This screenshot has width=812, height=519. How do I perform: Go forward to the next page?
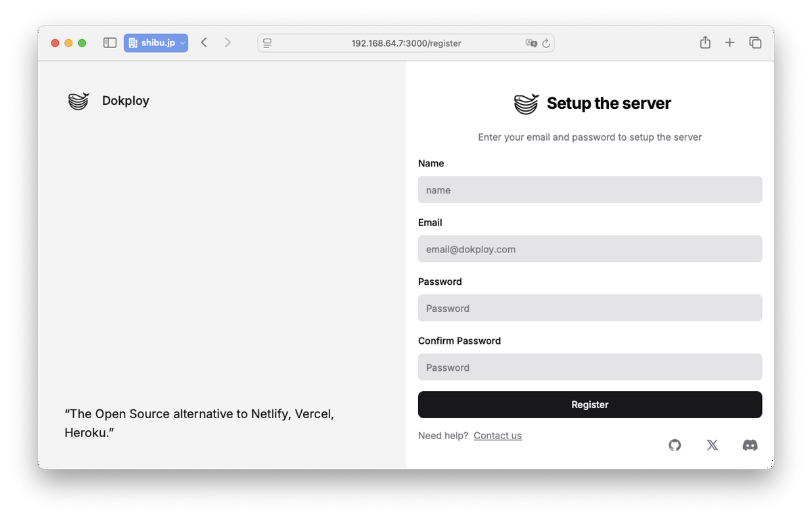[x=227, y=43]
